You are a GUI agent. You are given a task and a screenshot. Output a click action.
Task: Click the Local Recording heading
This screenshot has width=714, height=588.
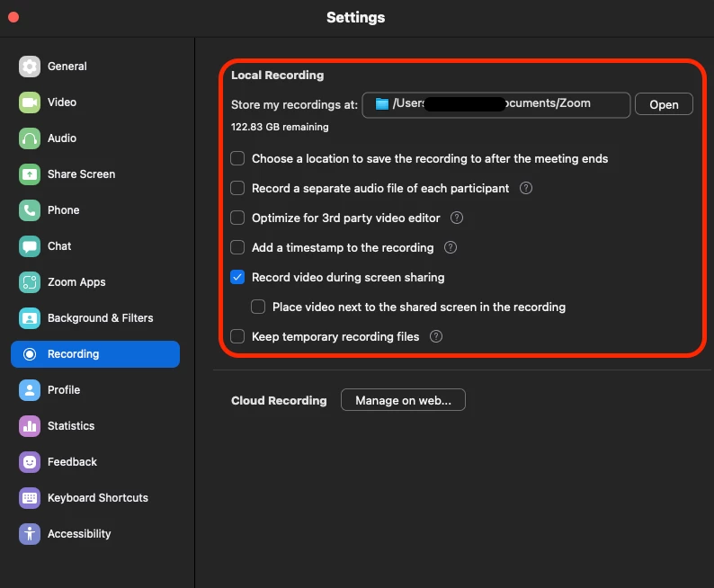point(277,76)
